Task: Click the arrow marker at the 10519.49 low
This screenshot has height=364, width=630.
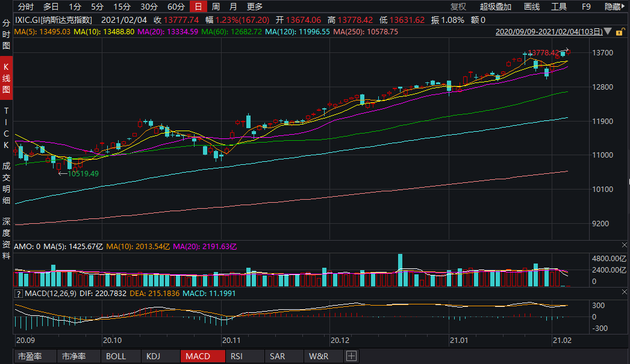Action: [x=61, y=173]
